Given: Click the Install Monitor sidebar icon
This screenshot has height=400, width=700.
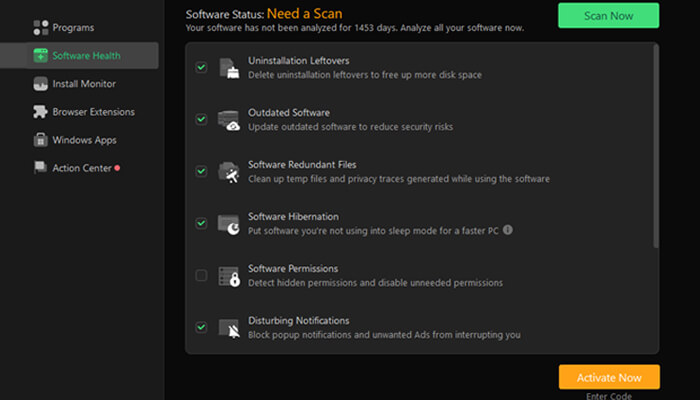Looking at the screenshot, I should [x=41, y=83].
